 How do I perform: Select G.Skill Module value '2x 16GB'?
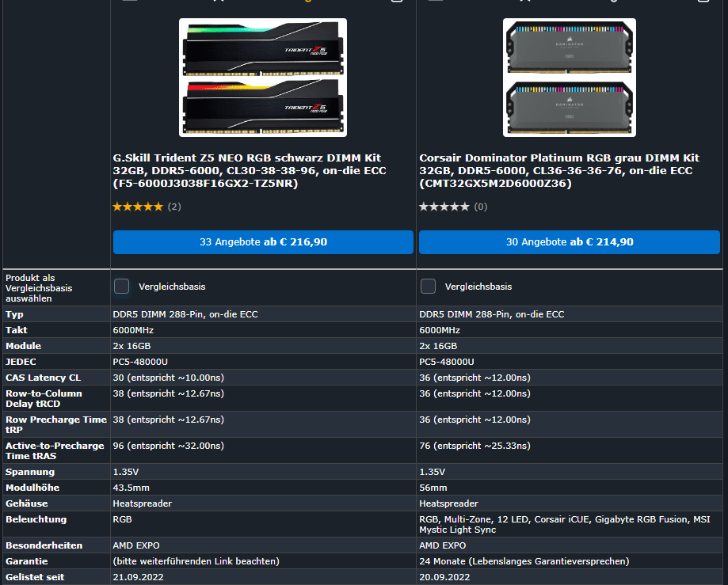coord(131,346)
